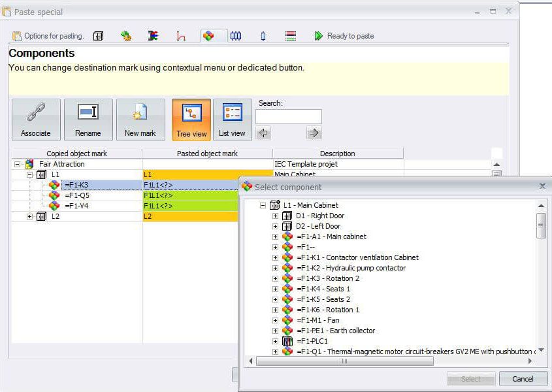Click the green plant icon step in wizard bar
Viewport: 552px width, 392px height.
pos(126,36)
